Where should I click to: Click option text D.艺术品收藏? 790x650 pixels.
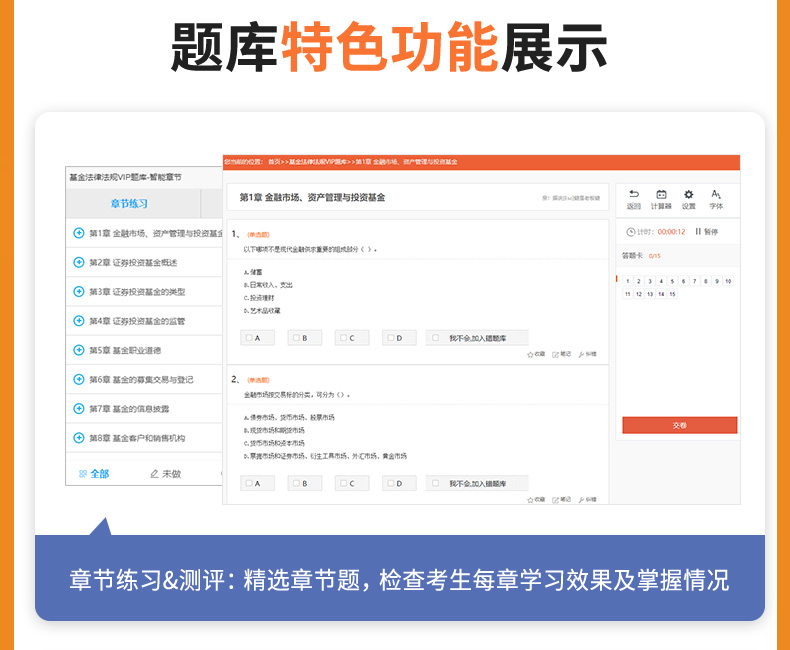(x=262, y=310)
